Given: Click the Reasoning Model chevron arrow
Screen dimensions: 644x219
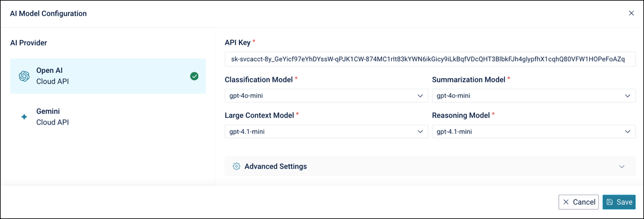Looking at the screenshot, I should [x=627, y=131].
